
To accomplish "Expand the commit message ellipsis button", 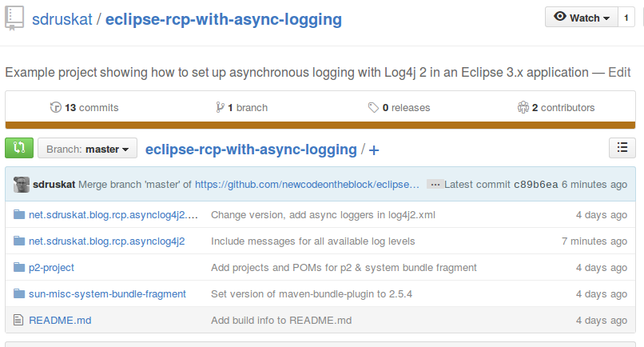I will 435,185.
